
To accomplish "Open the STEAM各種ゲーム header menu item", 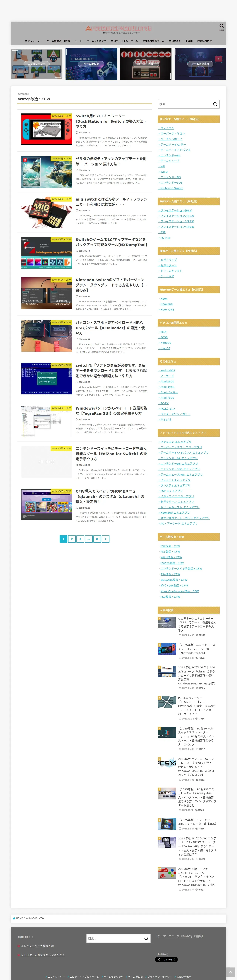I will [153, 41].
